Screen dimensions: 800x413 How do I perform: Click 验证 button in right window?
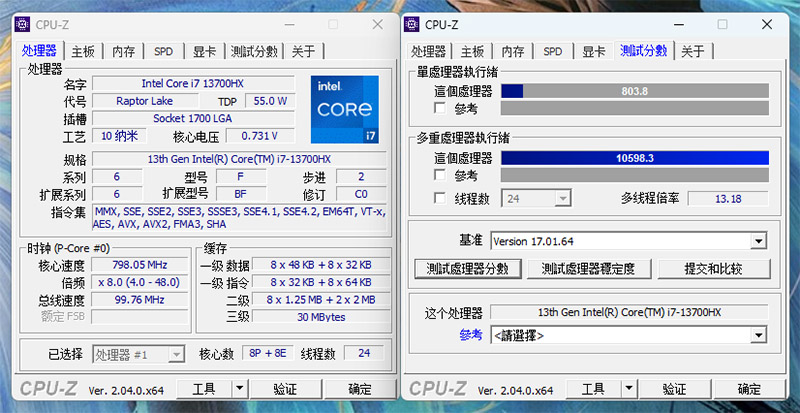pyautogui.click(x=674, y=389)
